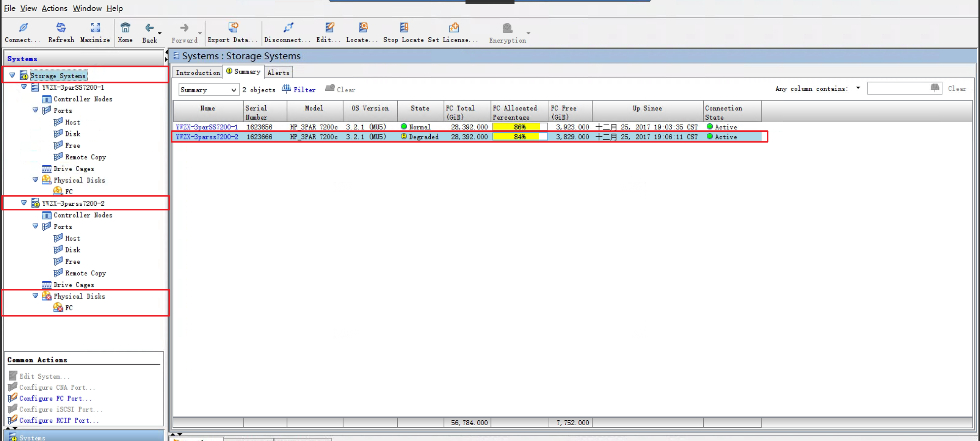This screenshot has height=441, width=980.
Task: Open Set License from the toolbar
Action: (454, 28)
